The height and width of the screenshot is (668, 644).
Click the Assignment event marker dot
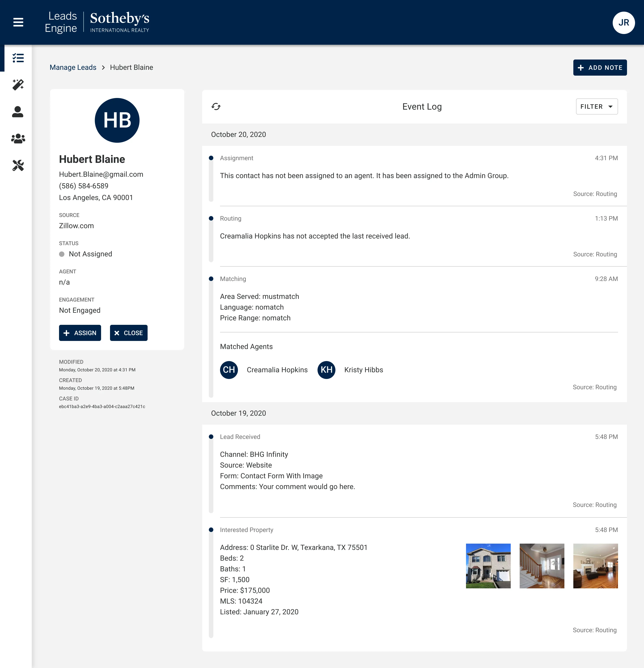click(211, 158)
